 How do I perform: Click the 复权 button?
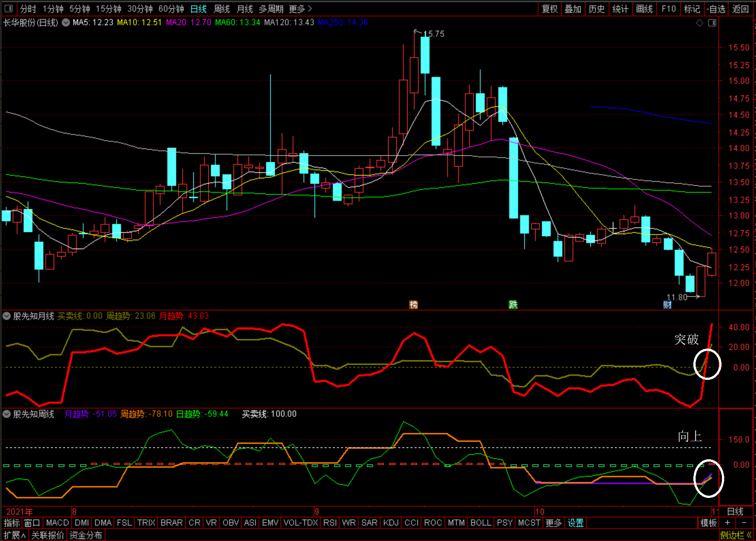coord(550,9)
